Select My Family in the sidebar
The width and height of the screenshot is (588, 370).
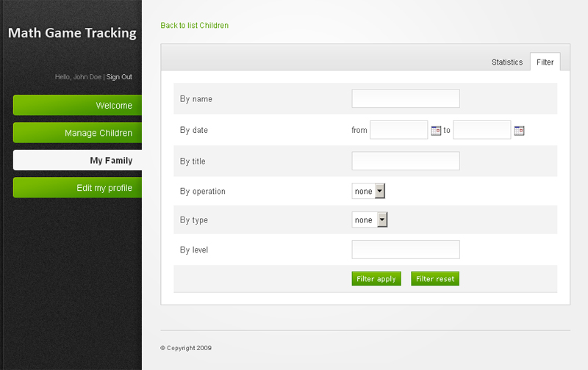[x=78, y=160]
